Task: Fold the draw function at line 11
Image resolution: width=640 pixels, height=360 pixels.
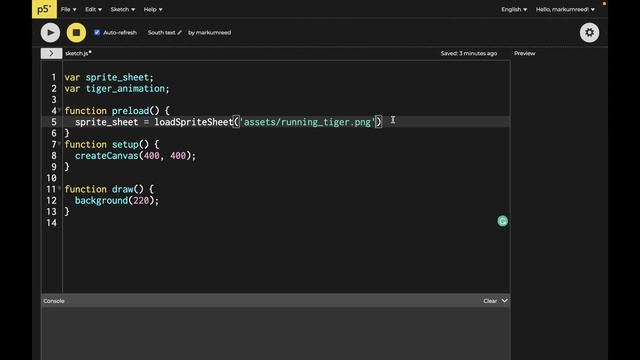Action: pyautogui.click(x=60, y=188)
